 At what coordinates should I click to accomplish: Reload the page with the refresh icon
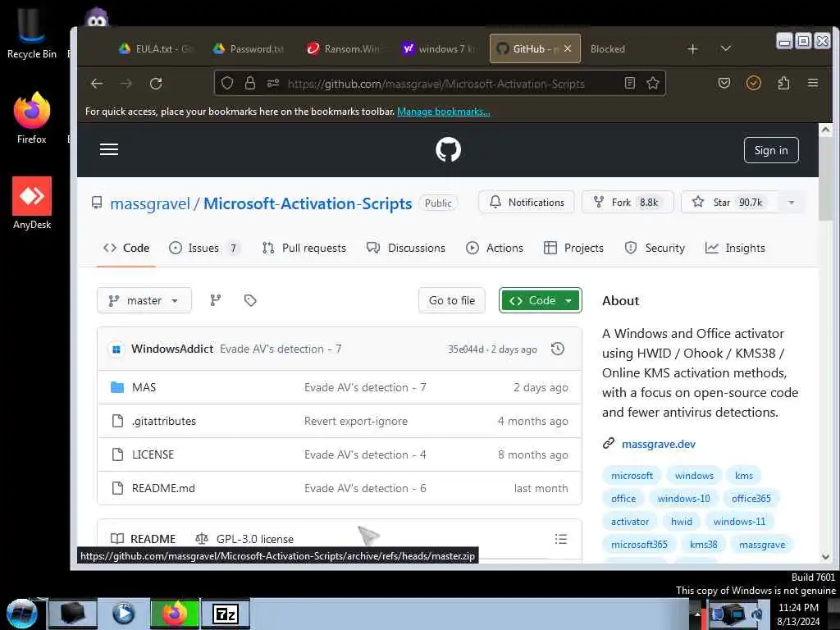click(x=156, y=84)
